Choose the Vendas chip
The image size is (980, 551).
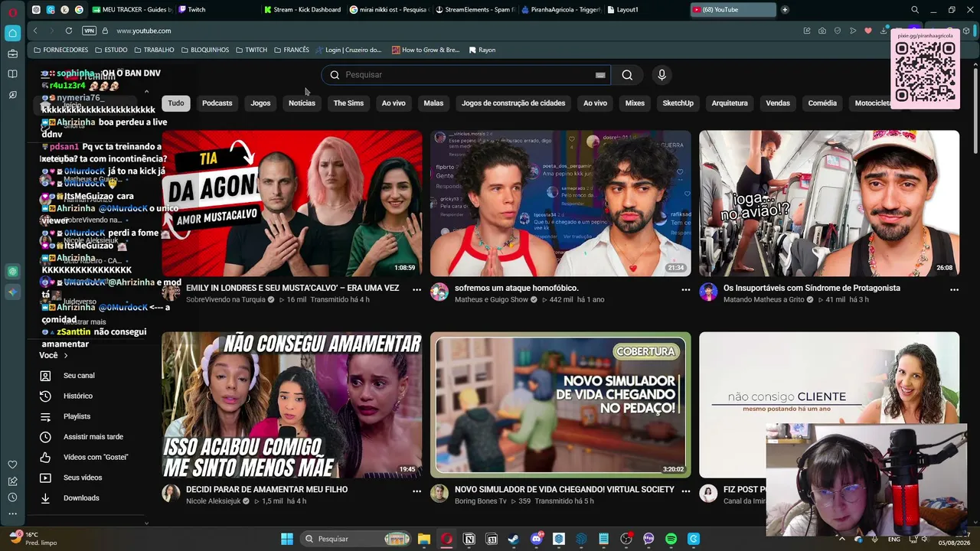(778, 103)
